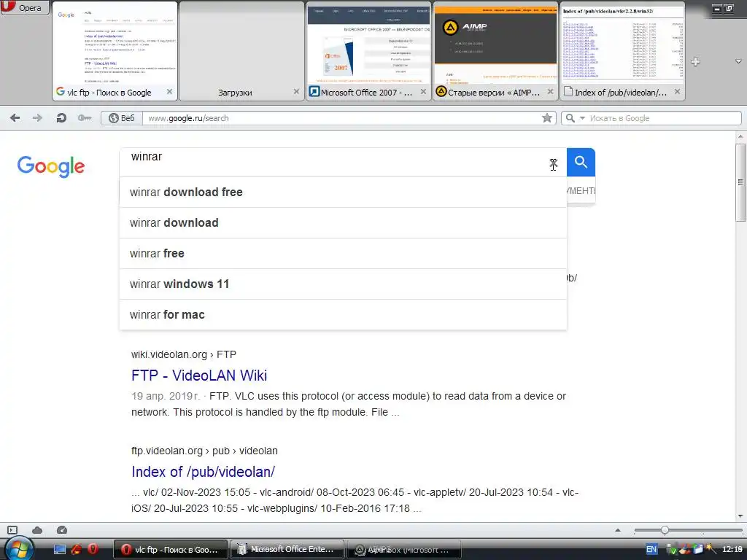Viewport: 747px width, 560px height.
Task: Open the search engine selector dropdown
Action: pyautogui.click(x=574, y=118)
